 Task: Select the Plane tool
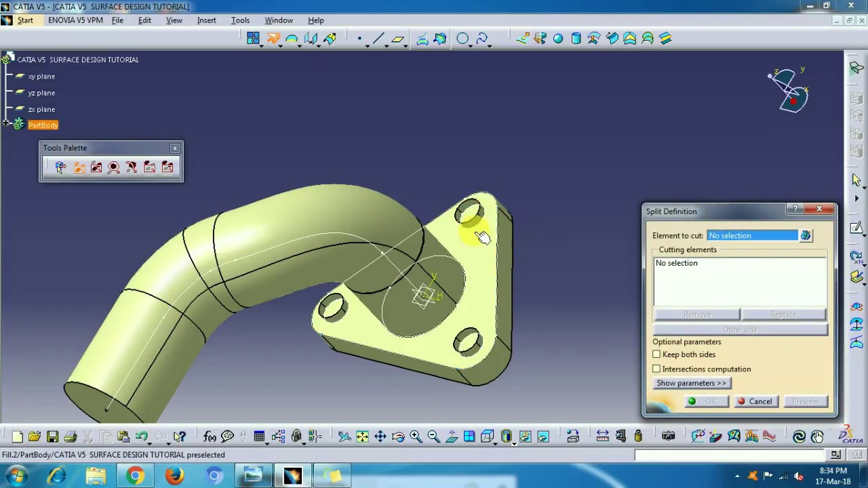[x=397, y=39]
